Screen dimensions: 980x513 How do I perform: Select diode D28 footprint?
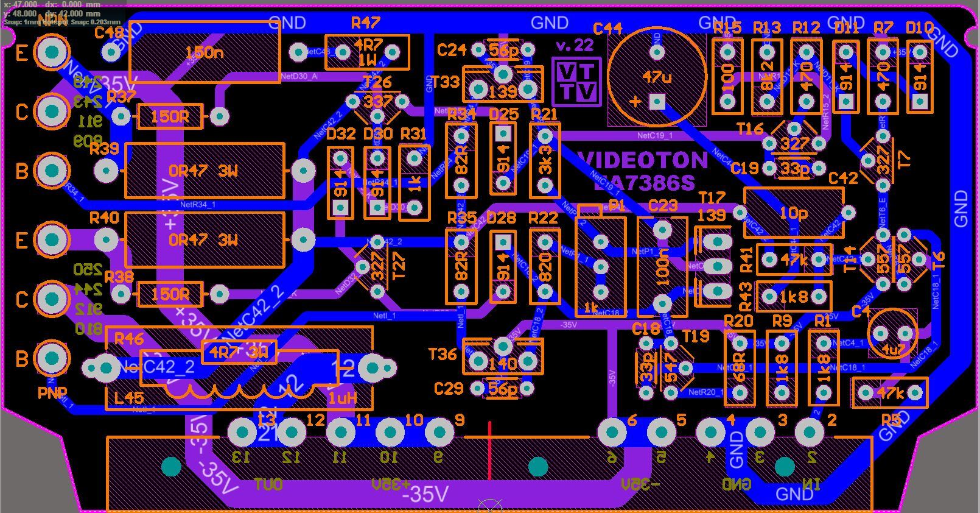point(503,267)
